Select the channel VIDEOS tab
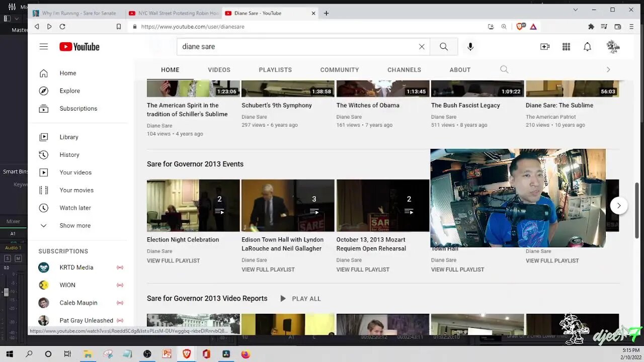644x362 pixels. click(219, 69)
